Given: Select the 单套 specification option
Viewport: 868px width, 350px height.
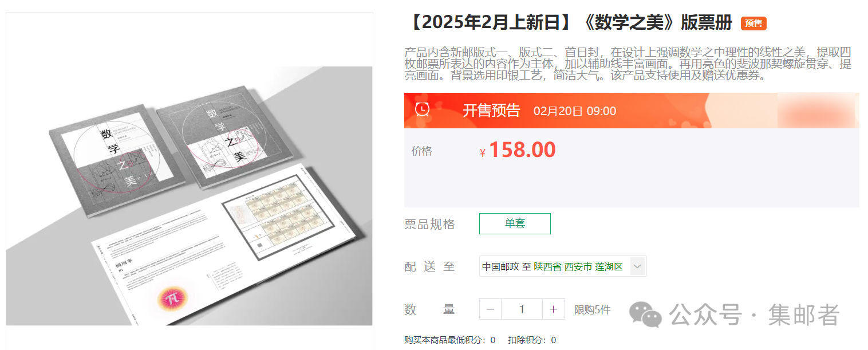Looking at the screenshot, I should tap(515, 223).
